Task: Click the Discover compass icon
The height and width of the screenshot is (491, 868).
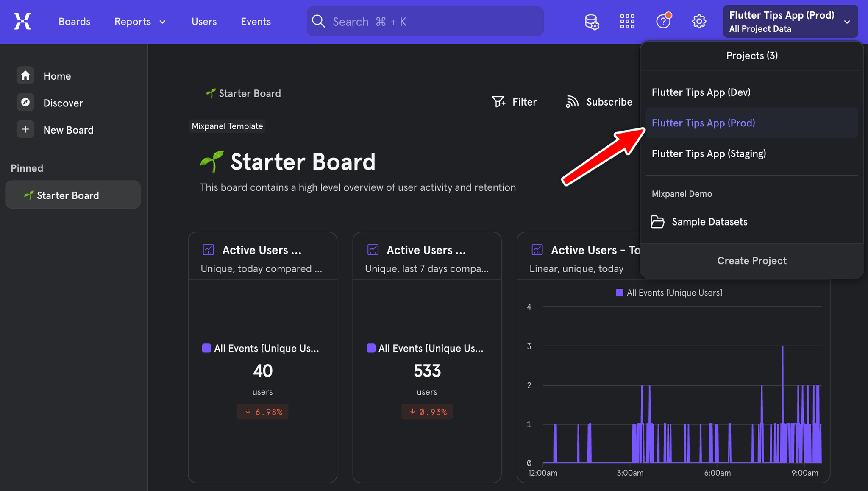Action: pyautogui.click(x=25, y=102)
